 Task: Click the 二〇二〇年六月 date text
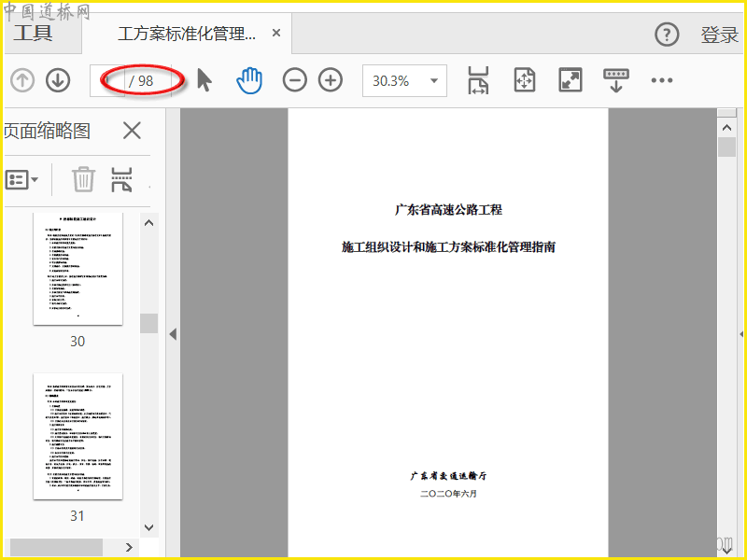[x=448, y=494]
